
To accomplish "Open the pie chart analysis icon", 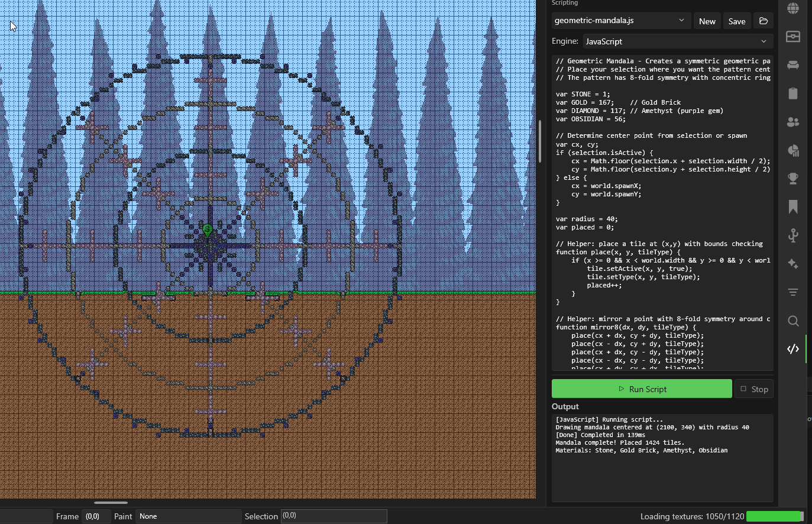I will pos(793,150).
